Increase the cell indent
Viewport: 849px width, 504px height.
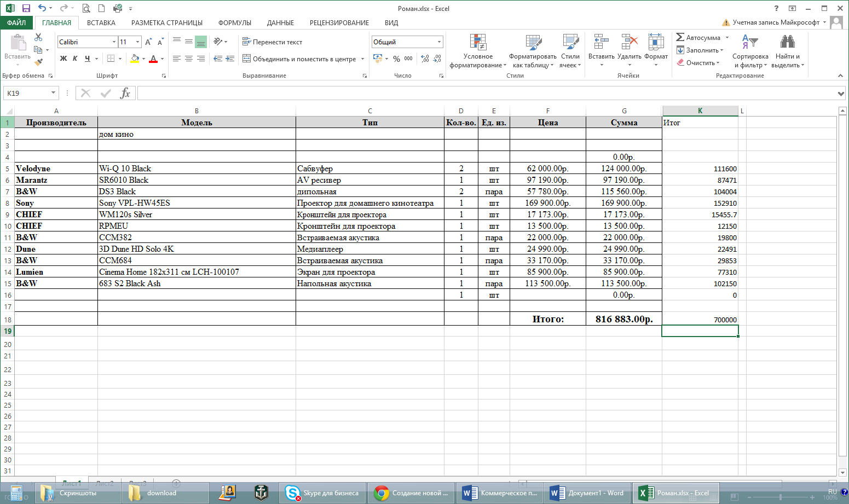(x=230, y=59)
